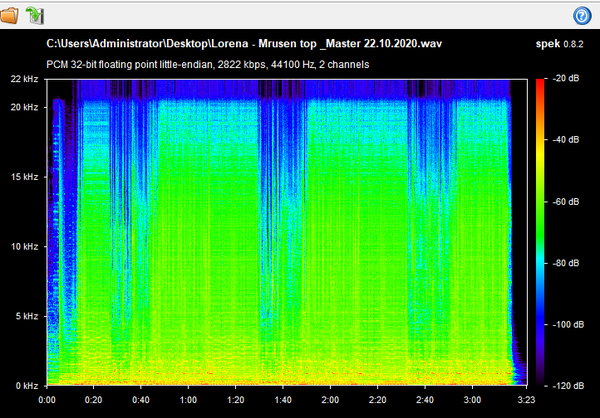Click the Save spectrogram image icon
Image resolution: width=600 pixels, height=418 pixels.
point(35,14)
